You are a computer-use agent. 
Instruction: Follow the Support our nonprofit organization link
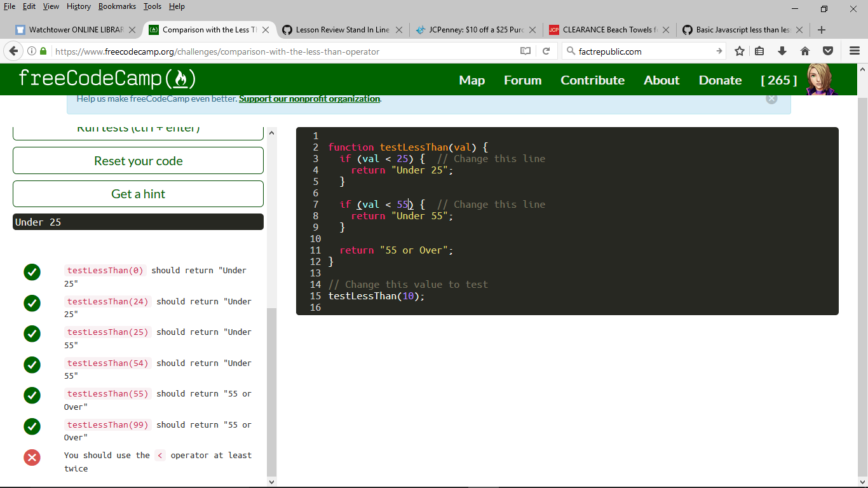coord(309,98)
